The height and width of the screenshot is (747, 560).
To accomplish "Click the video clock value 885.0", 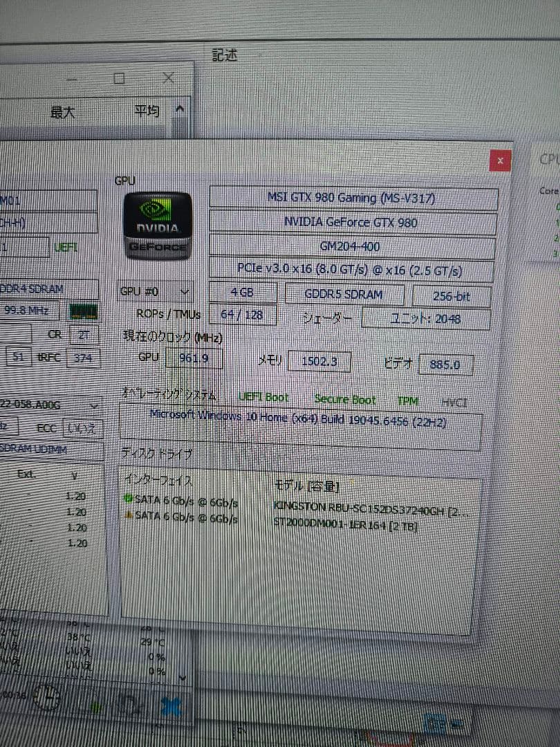I will point(445,365).
